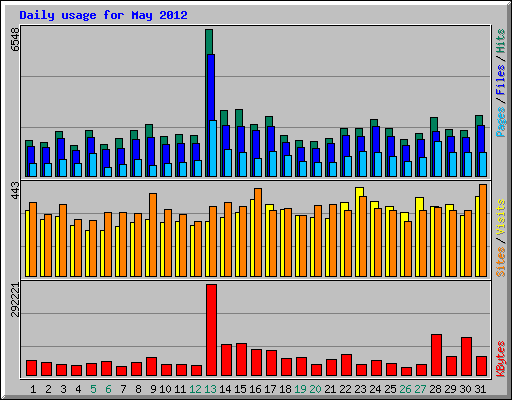The image size is (512, 400).
Task: Click the blue "Files" legend label
Action: pos(501,79)
